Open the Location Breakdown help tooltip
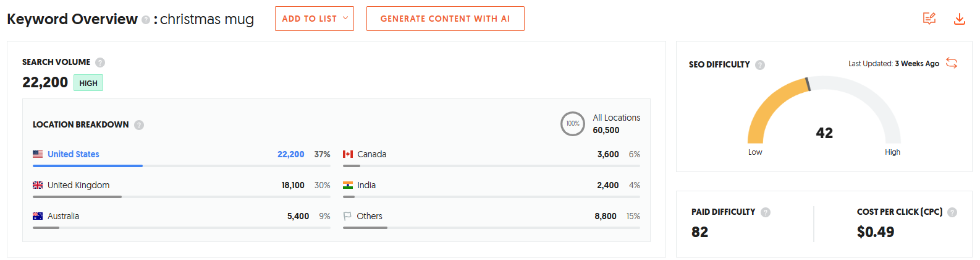 click(x=139, y=125)
